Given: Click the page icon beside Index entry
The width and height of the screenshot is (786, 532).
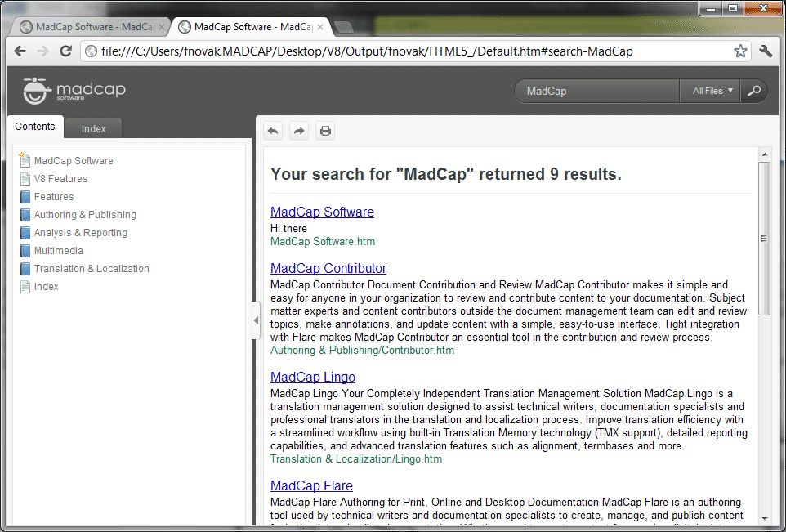Looking at the screenshot, I should coord(25,287).
